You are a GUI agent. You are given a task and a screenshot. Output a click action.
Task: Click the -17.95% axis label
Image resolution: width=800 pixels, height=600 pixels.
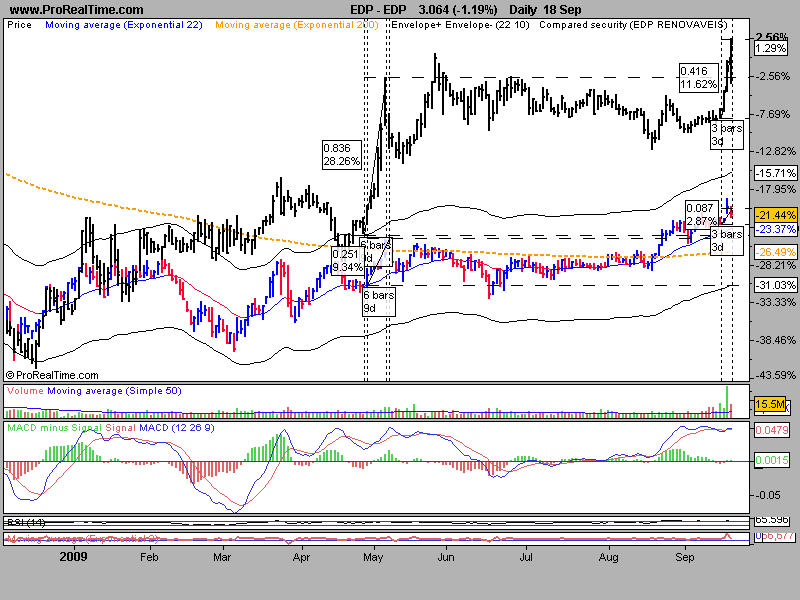tap(774, 189)
